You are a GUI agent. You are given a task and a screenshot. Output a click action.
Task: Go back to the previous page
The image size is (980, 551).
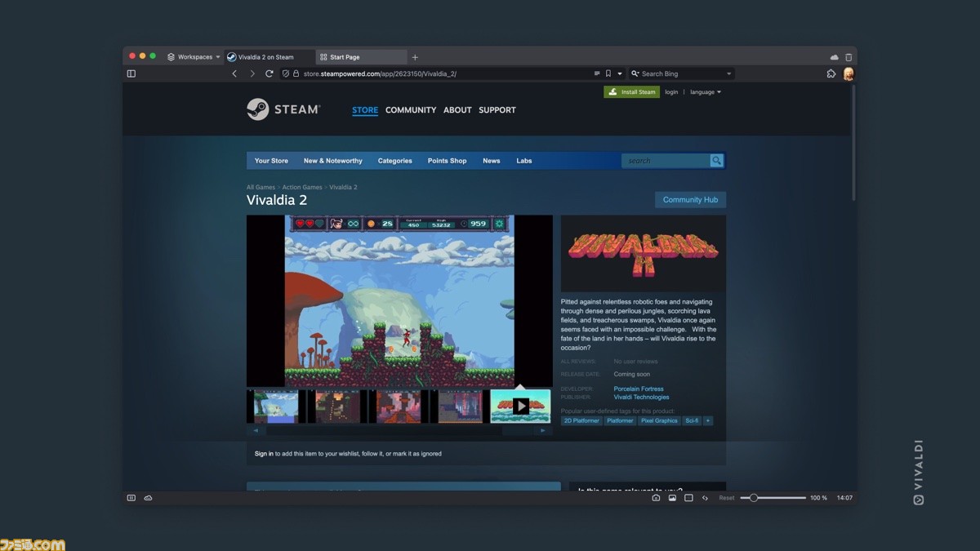(234, 73)
